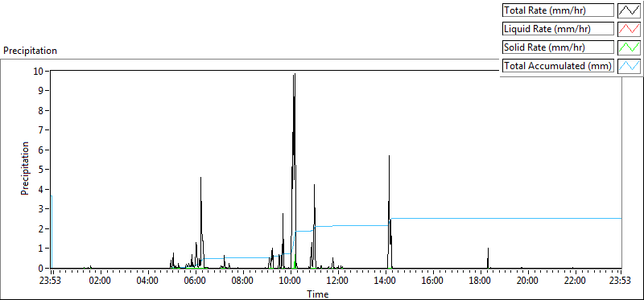Screen dimensions: 644x300
Task: Click the tallest rainfall peak near 10:00
Action: click(x=295, y=75)
